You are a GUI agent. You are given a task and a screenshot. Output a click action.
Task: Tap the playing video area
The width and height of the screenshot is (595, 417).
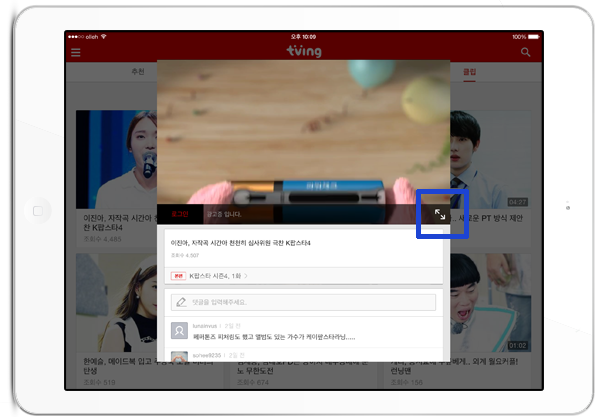303,132
